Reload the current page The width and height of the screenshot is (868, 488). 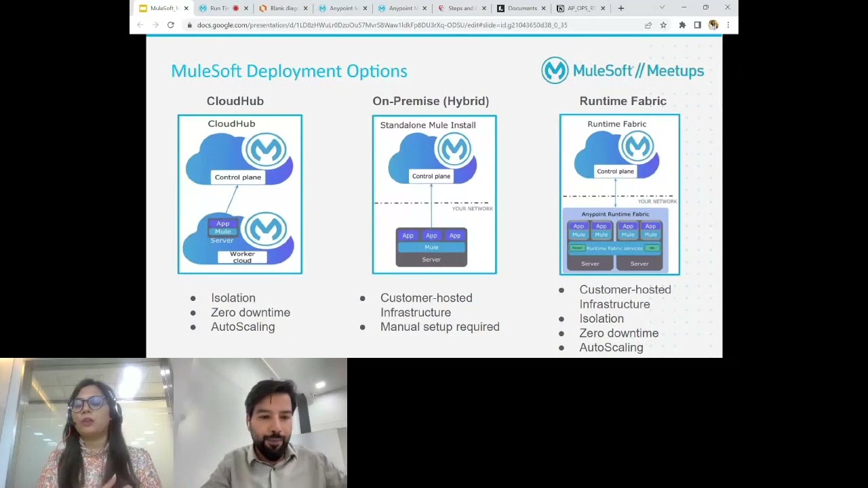pos(171,25)
